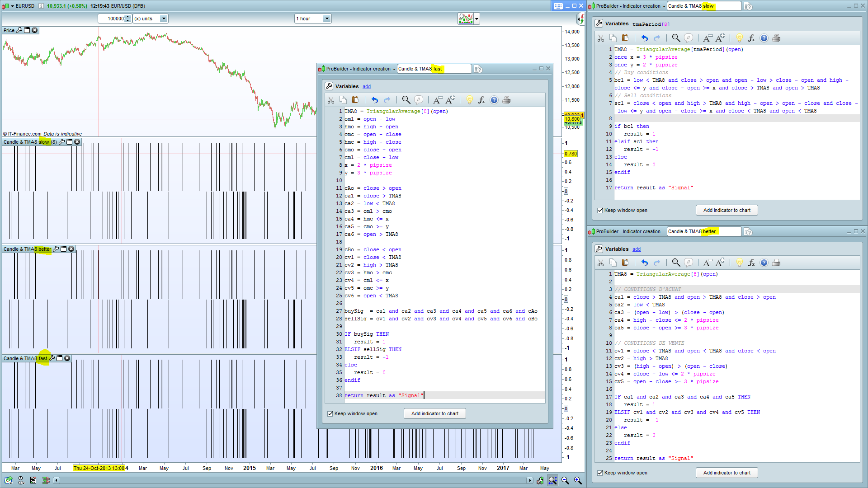Open chart style dropdown arrow
Image resolution: width=868 pixels, height=488 pixels.
pos(477,19)
